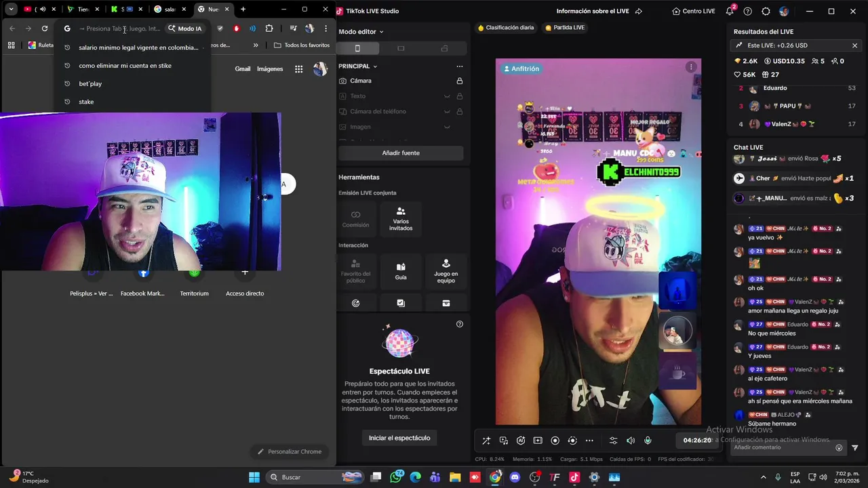Open the Anfitrión preview three-dot menu
The width and height of the screenshot is (868, 488).
coord(691,67)
